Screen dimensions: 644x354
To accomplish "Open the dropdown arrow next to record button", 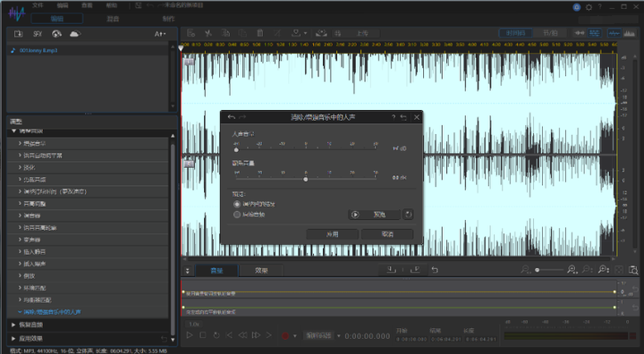I will 295,336.
